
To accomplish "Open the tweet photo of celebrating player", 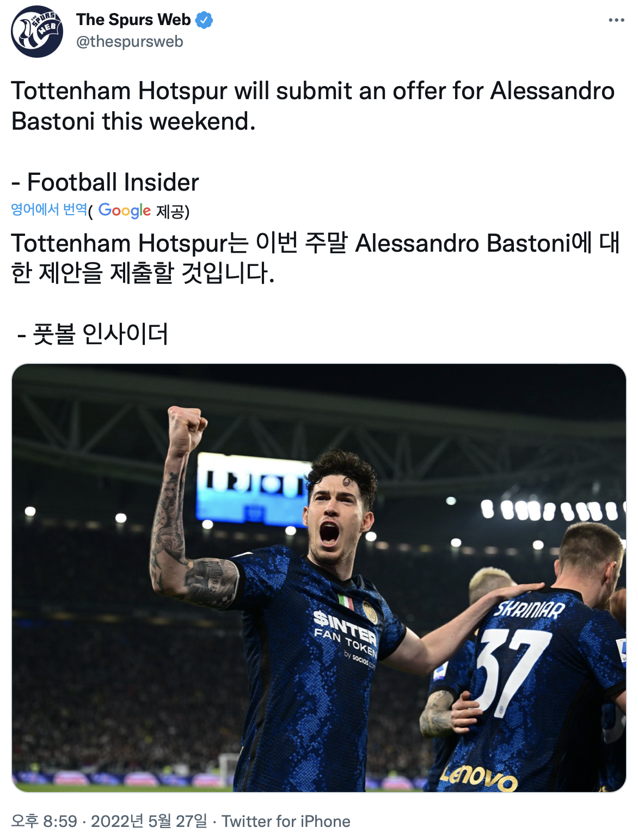I will tap(319, 577).
